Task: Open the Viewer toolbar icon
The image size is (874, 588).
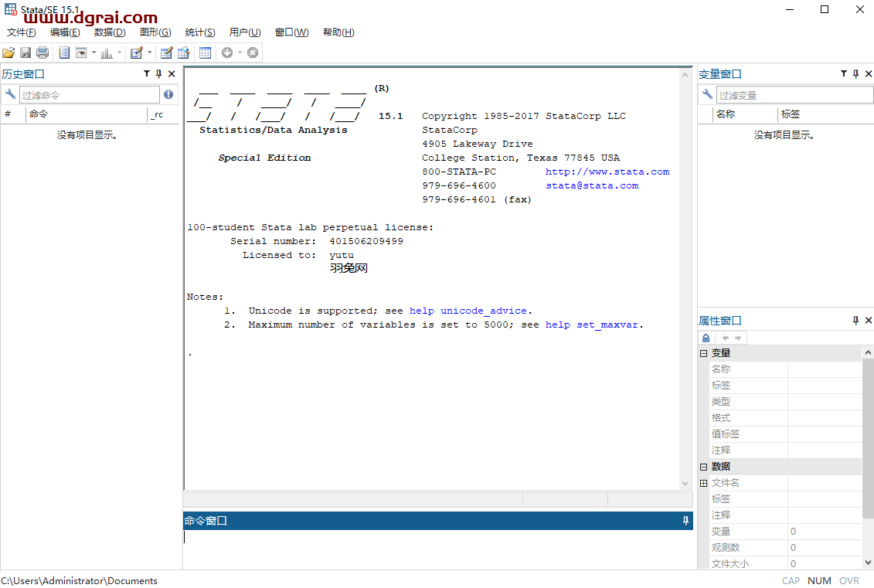Action: point(80,53)
